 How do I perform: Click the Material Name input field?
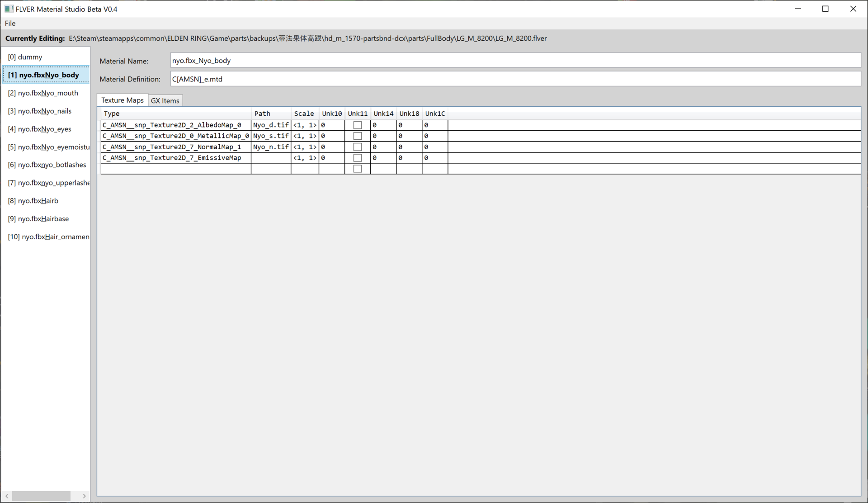pyautogui.click(x=515, y=61)
